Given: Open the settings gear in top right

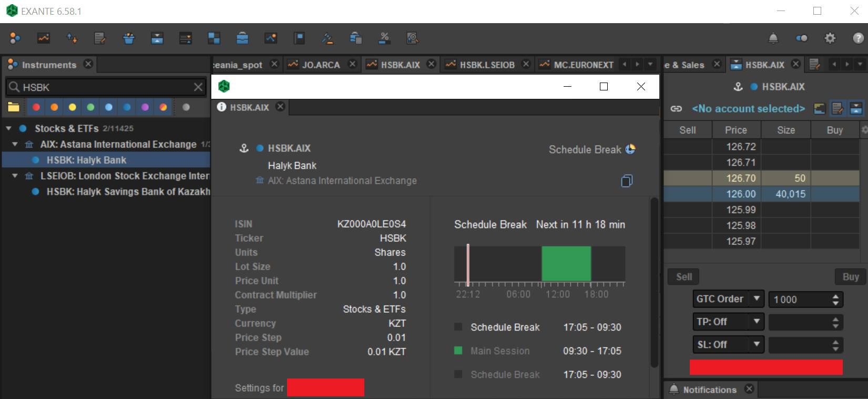Looking at the screenshot, I should [x=830, y=38].
